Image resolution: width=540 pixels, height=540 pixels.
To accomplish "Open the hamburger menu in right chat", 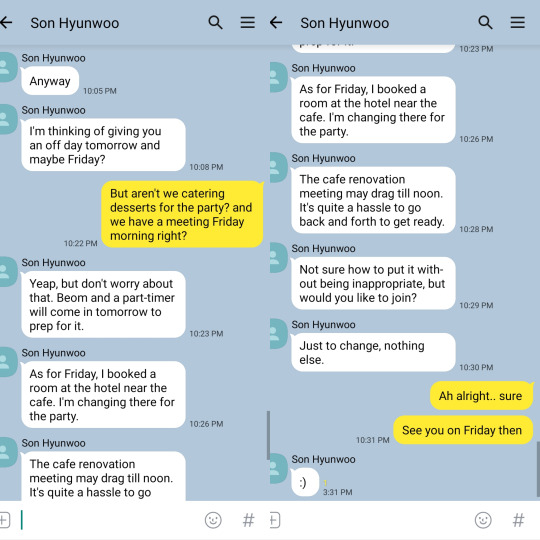I will click(x=518, y=23).
